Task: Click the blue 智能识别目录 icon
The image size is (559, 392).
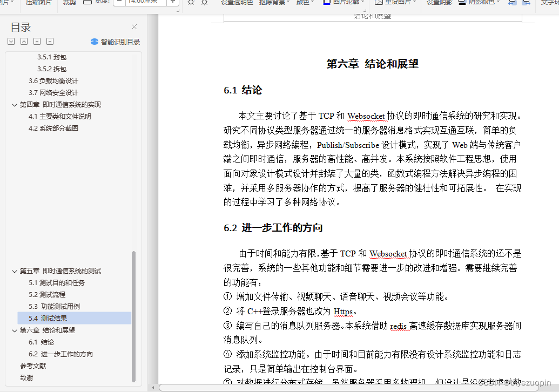Action: tap(94, 42)
